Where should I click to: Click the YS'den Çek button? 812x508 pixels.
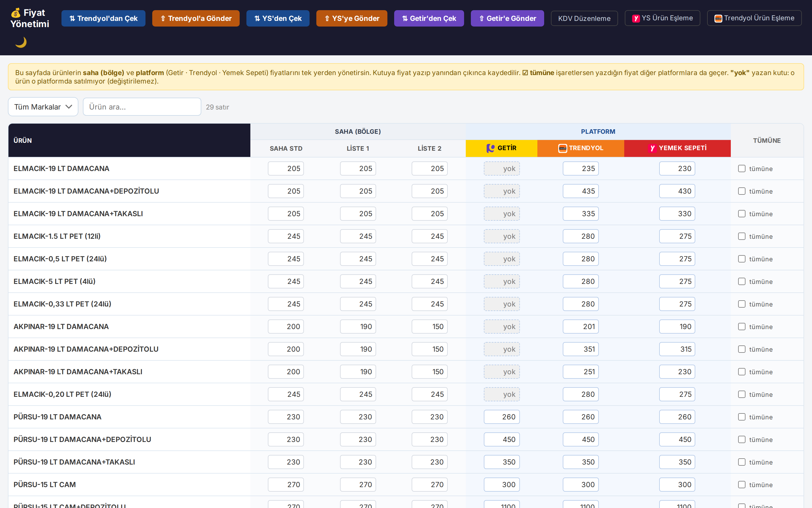coord(278,18)
